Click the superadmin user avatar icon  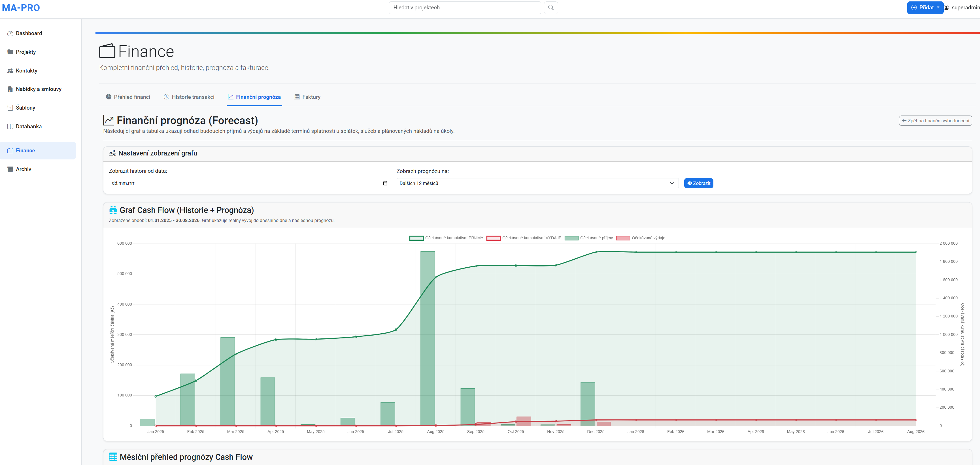click(946, 8)
